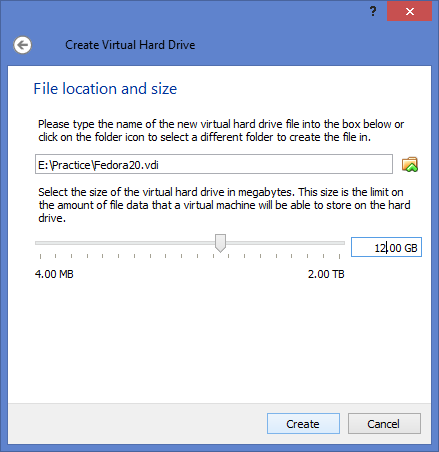439x452 pixels.
Task: Click the File location and size heading
Action: 105,89
